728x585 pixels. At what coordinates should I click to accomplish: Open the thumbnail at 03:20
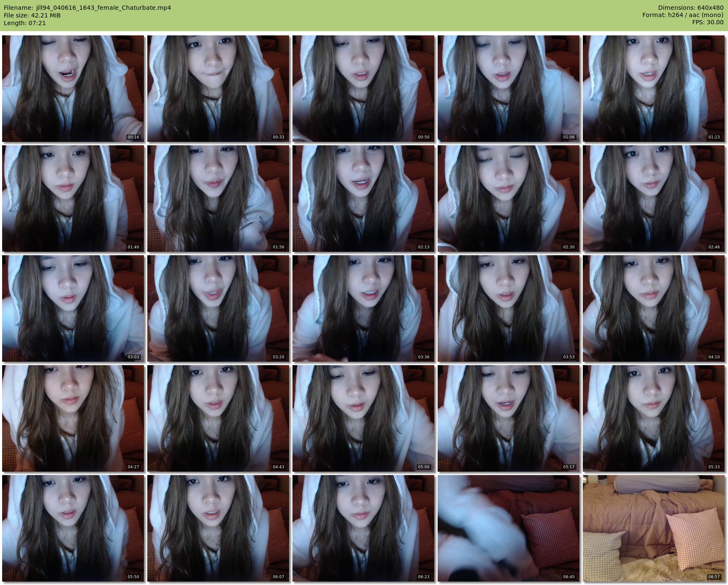click(218, 308)
